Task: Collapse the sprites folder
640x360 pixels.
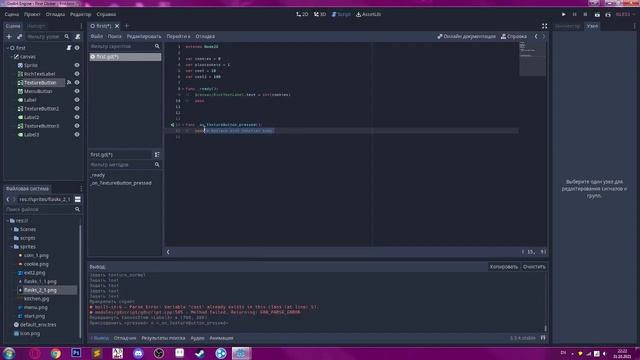Action: 11,247
